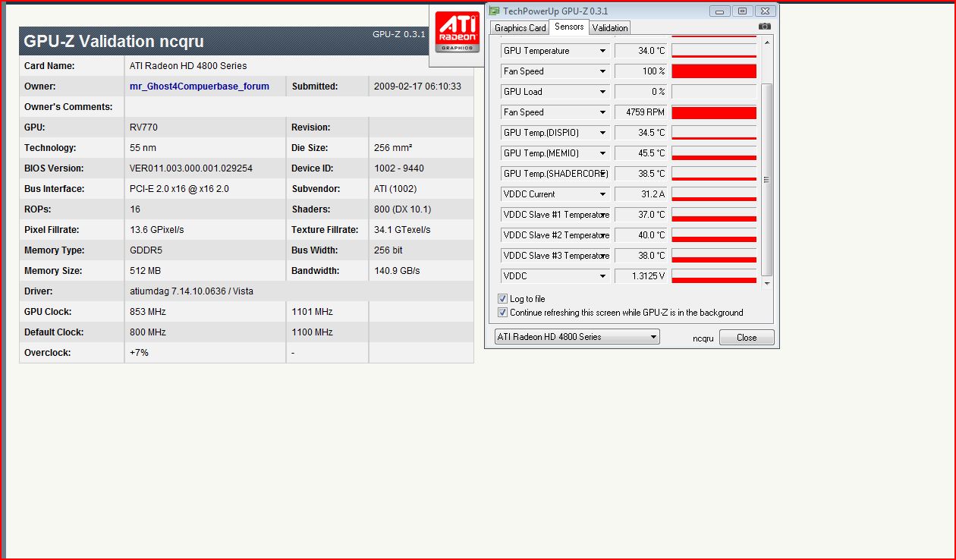
Task: Open the GPU Temperature sensor dropdown
Action: (602, 51)
